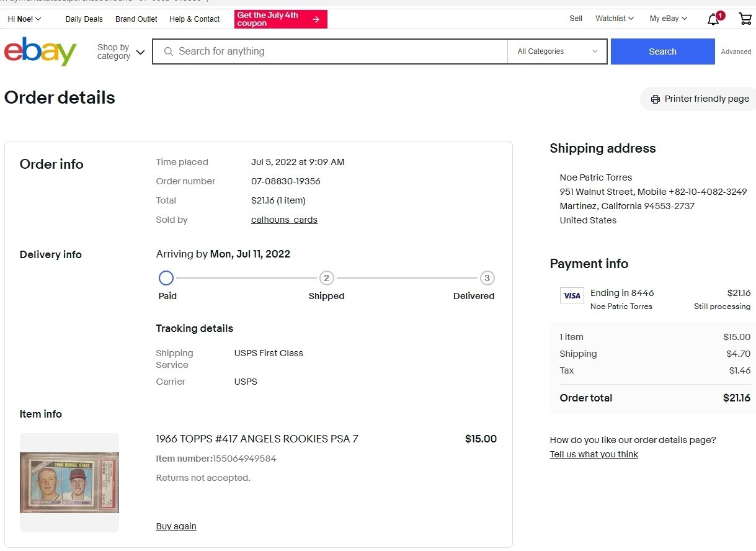Open seller calhouns_cards profile
This screenshot has width=756, height=551.
click(284, 220)
